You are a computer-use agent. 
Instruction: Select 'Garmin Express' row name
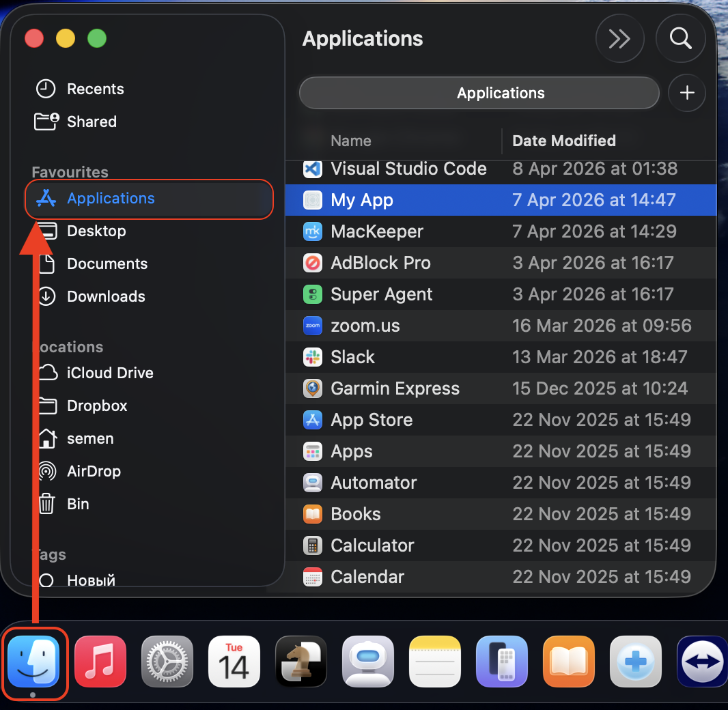click(x=395, y=388)
